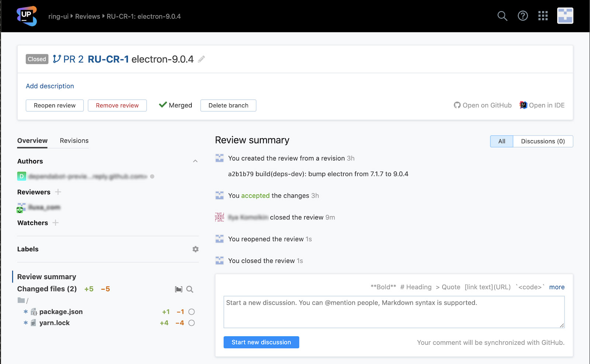Click the folder view icon in Changed files

[x=178, y=289]
